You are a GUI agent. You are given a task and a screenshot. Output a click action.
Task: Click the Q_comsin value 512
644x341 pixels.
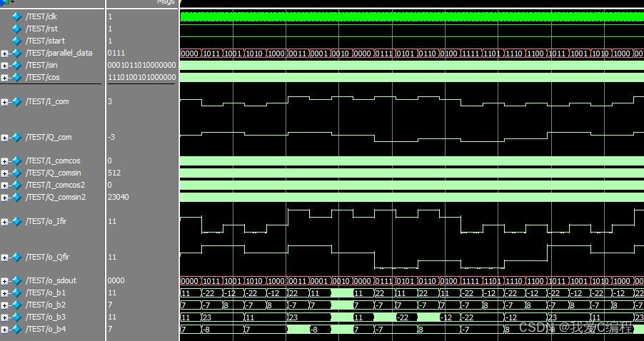coord(114,173)
